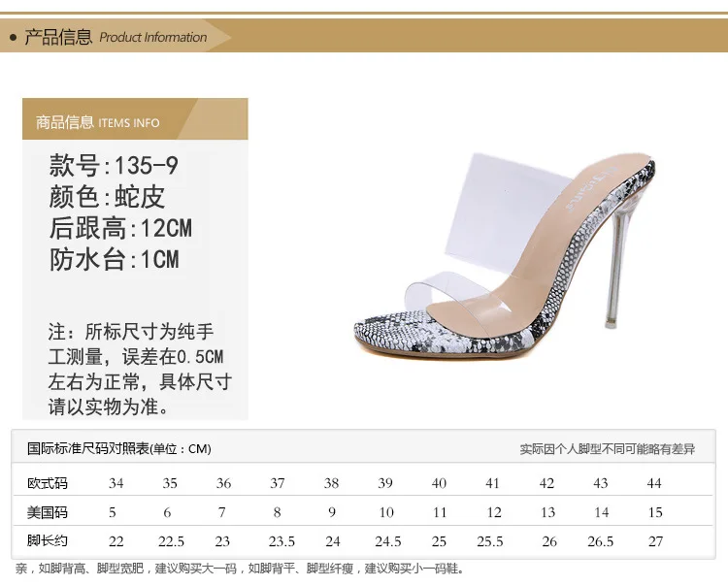Viewport: 728px width, 586px height.
Task: Click foot length 24.5 cell
Action: [x=388, y=541]
